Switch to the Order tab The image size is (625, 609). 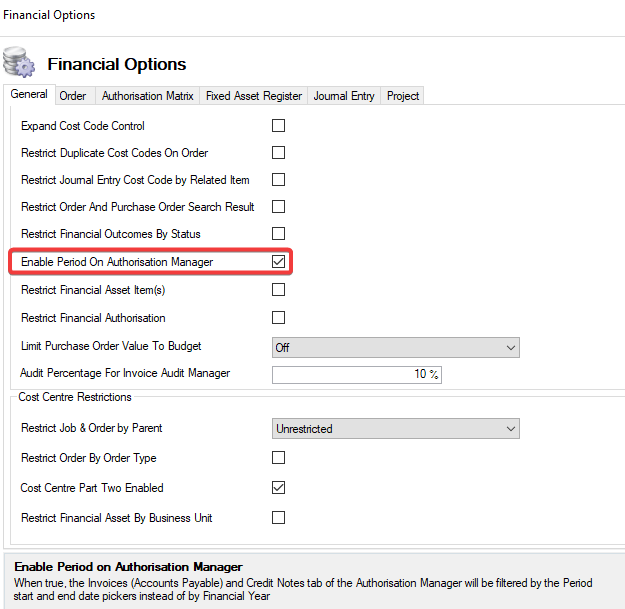72,96
